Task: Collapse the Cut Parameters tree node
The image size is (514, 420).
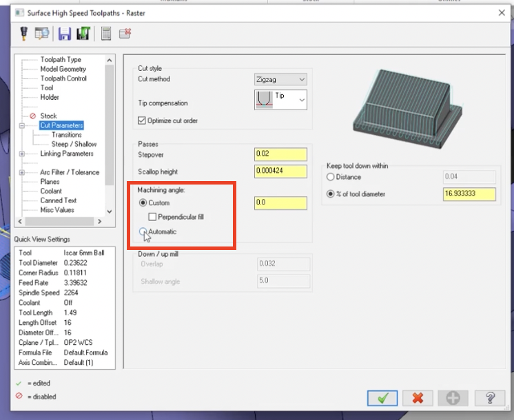Action: click(22, 125)
